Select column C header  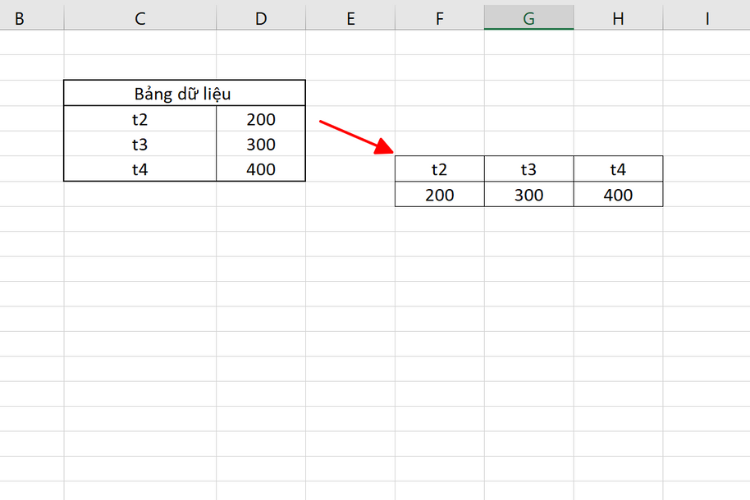(x=140, y=18)
